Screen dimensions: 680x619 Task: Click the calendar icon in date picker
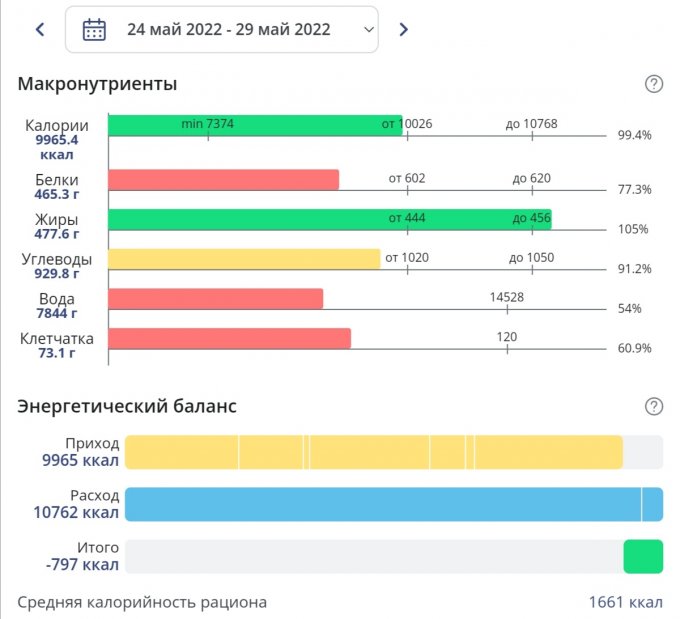click(x=94, y=30)
